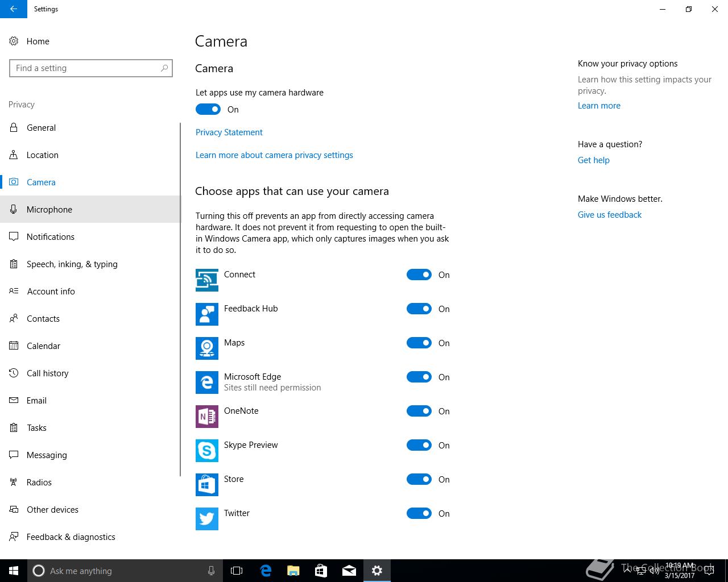Click the Email envelope icon in sidebar

14,400
